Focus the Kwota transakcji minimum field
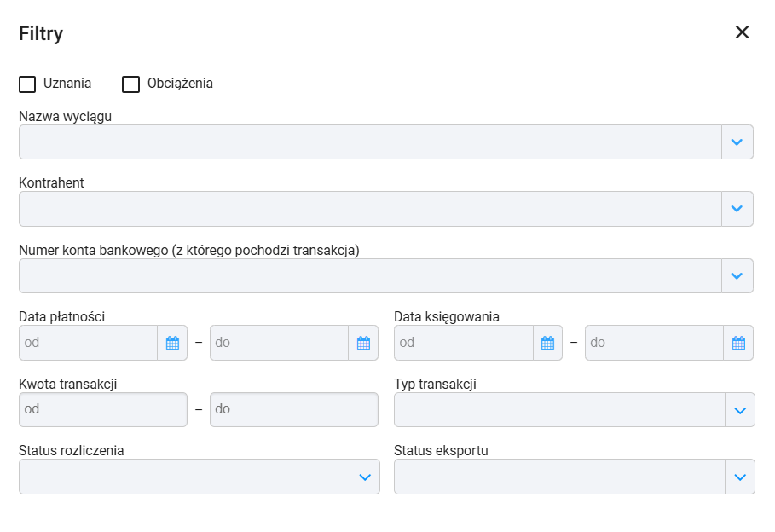The width and height of the screenshot is (775, 532). [x=103, y=409]
